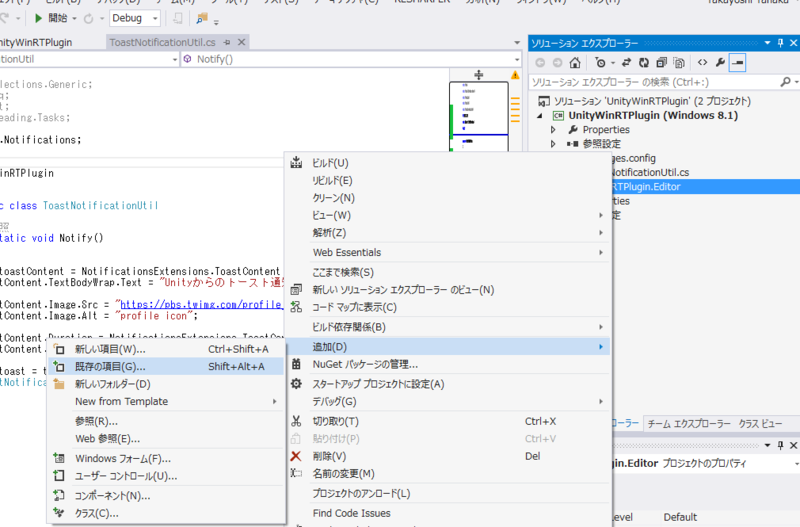Choose Windows フォーム(F)... in Add submenu
Viewport: 800px width, 527px height.
click(x=123, y=459)
